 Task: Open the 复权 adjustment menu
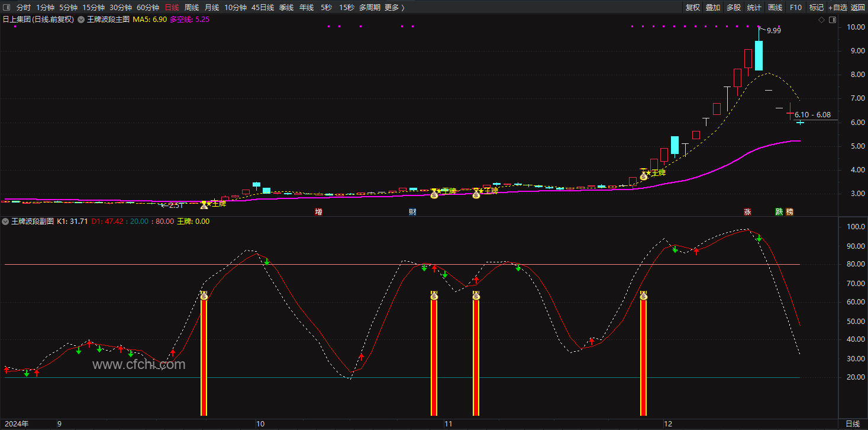click(693, 8)
